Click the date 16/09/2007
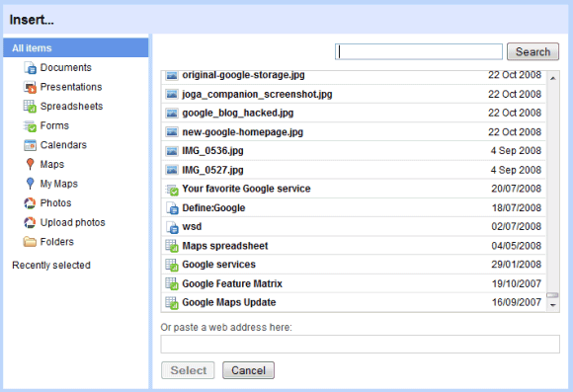This screenshot has height=392, width=573. (516, 302)
